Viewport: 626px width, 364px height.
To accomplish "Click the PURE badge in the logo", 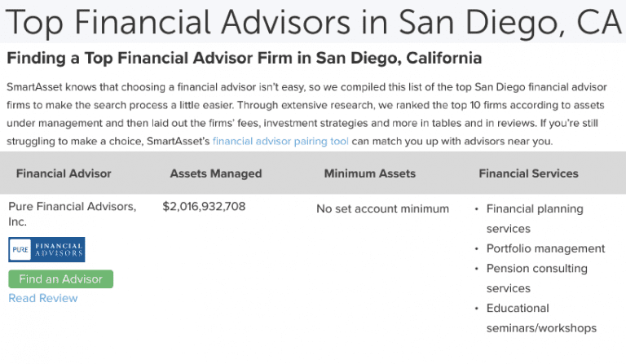I will (x=20, y=249).
